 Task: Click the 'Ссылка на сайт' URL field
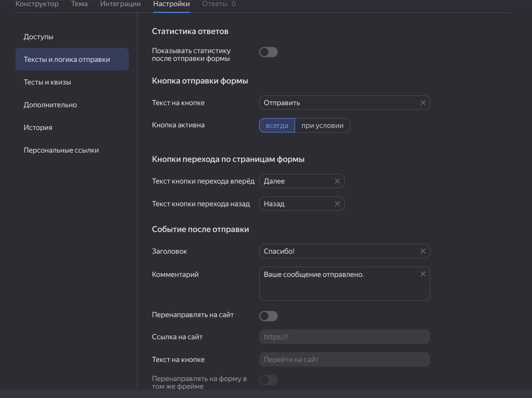344,337
